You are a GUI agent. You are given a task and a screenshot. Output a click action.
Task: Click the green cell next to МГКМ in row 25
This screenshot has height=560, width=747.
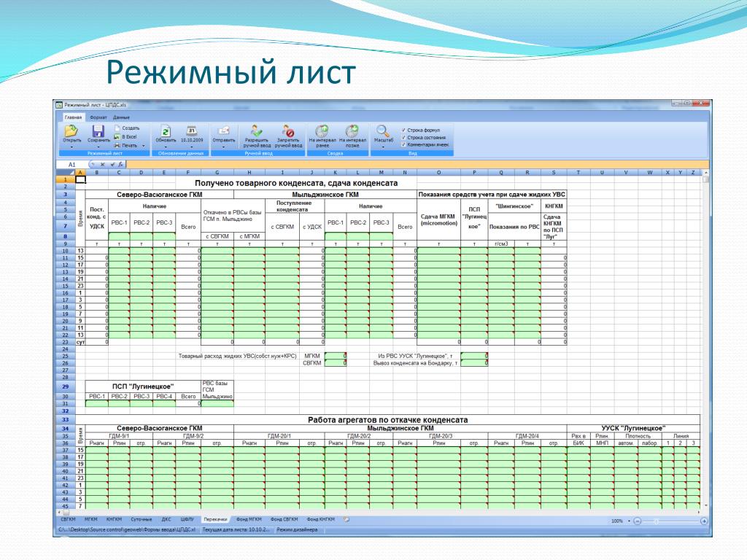(336, 356)
